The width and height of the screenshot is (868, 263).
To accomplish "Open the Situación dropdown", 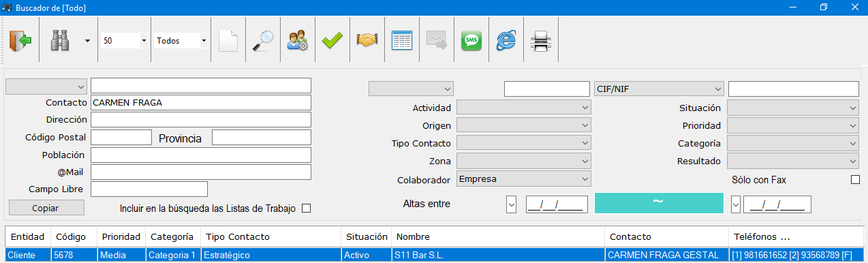I will click(793, 108).
